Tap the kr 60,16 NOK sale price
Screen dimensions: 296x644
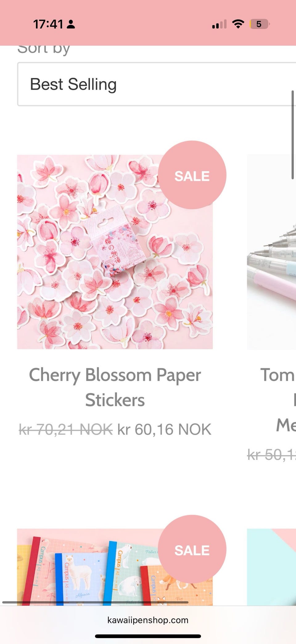pos(164,429)
